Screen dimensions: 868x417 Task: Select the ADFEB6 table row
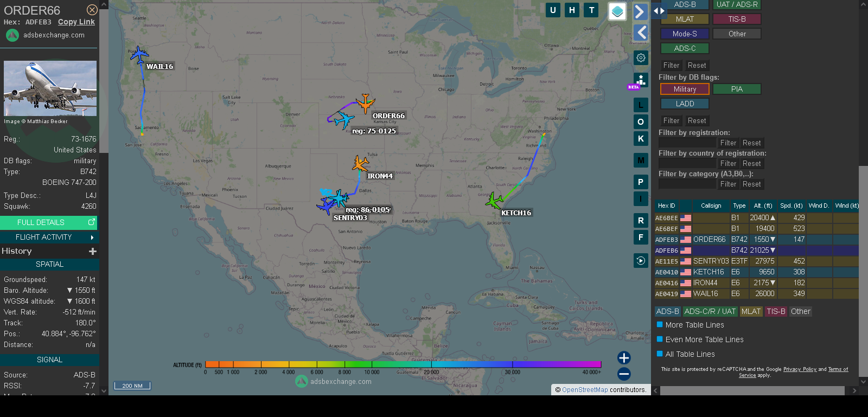click(756, 250)
